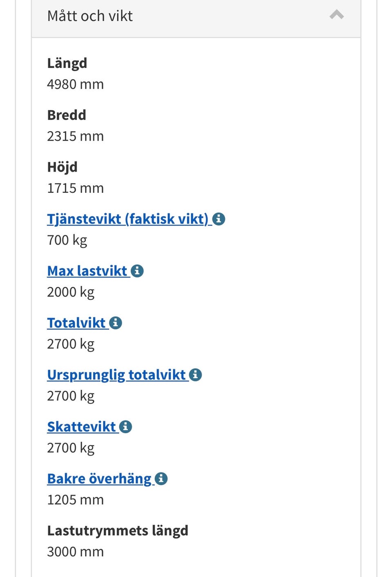
Task: Open the Tjänstevikt (faktisk vikt) link
Action: (x=127, y=219)
